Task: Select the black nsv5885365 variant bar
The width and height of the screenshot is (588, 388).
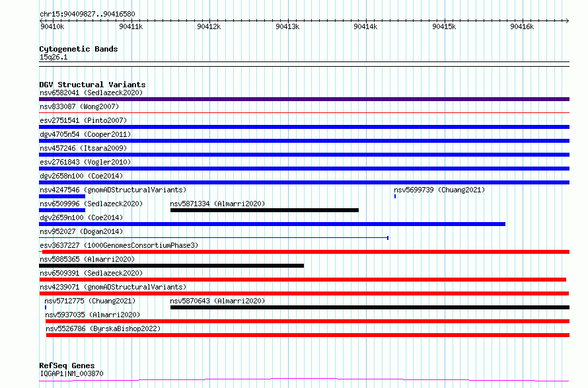Action: tap(171, 266)
